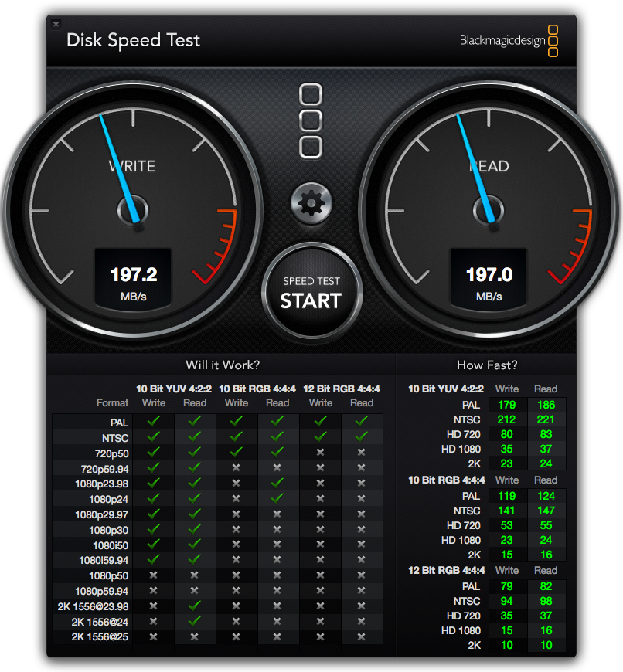Viewport: 623px width, 672px height.
Task: Click 10 Bit YUV NTSC write value 212
Action: click(506, 419)
